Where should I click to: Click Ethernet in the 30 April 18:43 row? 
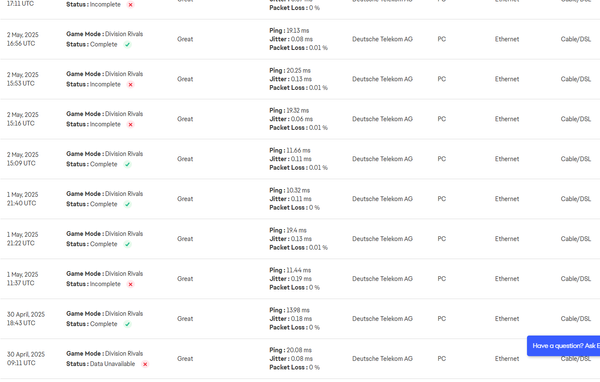(x=507, y=319)
